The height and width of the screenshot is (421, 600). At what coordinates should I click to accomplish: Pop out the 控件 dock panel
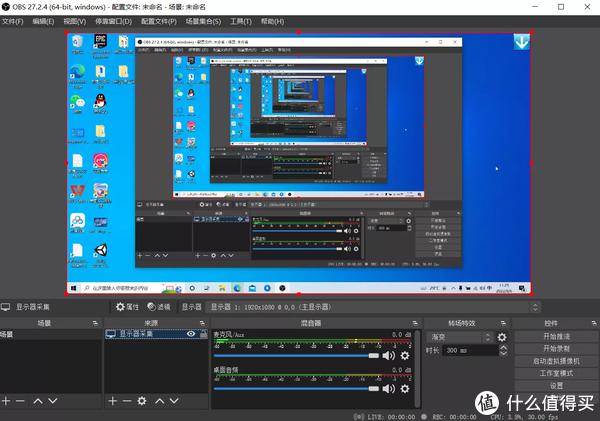pos(594,323)
